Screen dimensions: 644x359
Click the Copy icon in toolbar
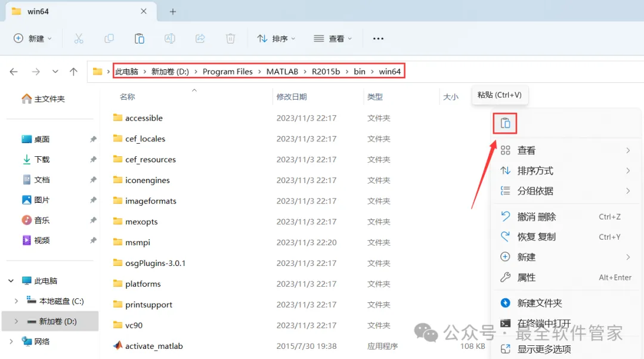109,39
